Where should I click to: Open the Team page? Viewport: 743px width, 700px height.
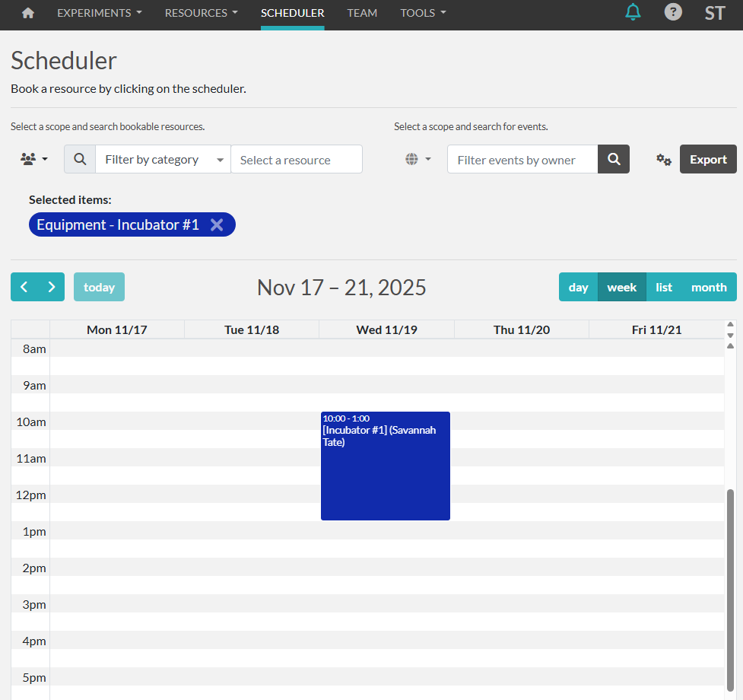click(362, 13)
